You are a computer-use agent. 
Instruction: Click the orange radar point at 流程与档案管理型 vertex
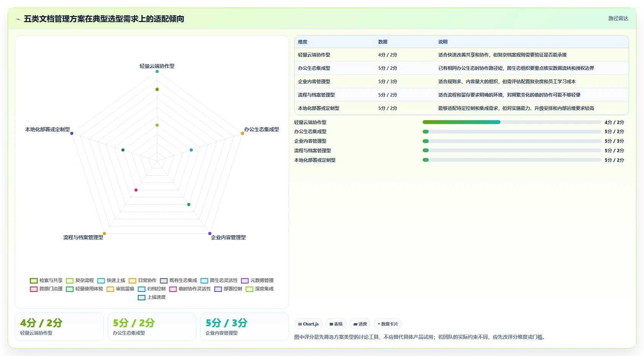[104, 234]
